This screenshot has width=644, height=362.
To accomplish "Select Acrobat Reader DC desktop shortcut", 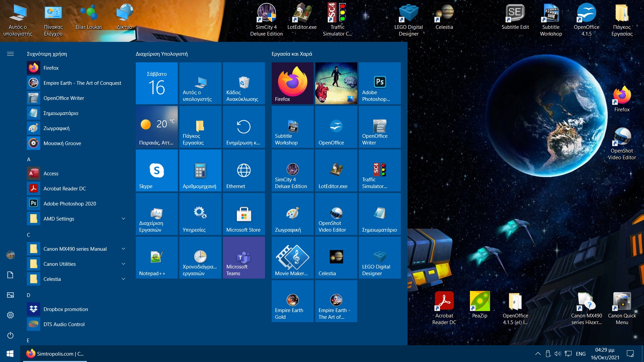I will click(444, 308).
